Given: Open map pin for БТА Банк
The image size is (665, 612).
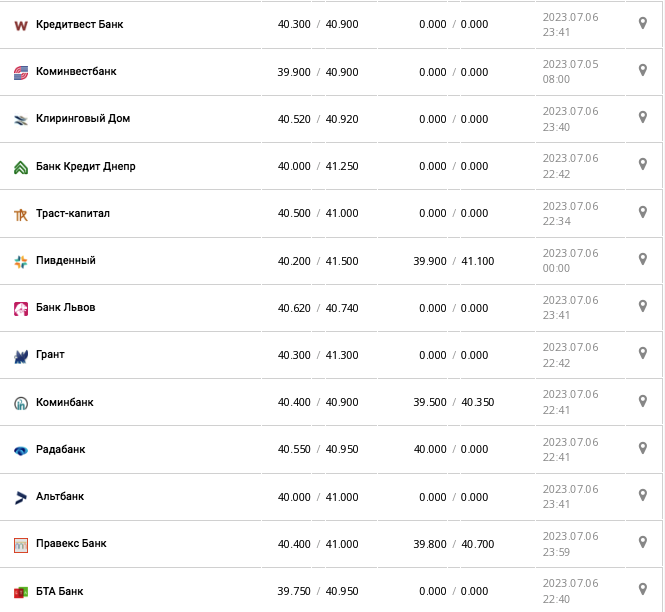Looking at the screenshot, I should (x=643, y=589).
